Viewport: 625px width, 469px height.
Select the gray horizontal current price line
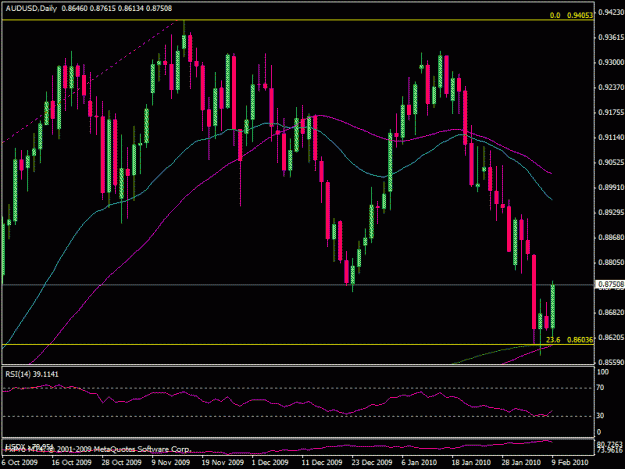click(x=297, y=285)
